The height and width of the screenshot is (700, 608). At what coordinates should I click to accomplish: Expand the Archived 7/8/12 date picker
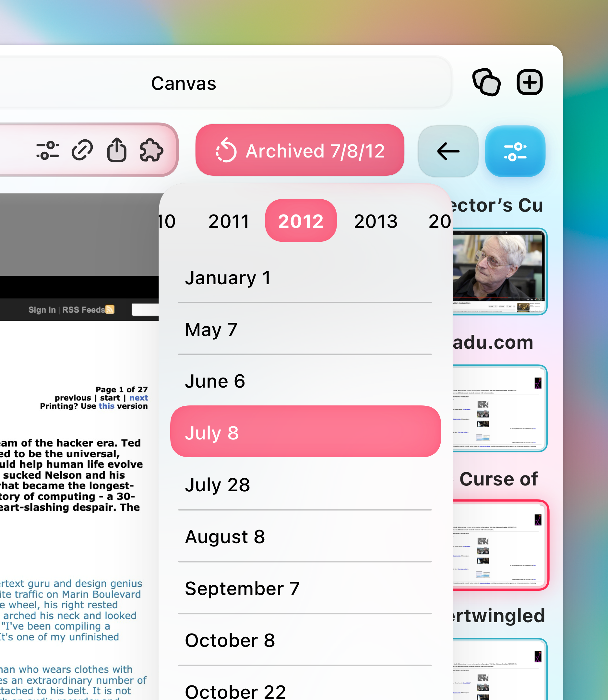click(x=300, y=150)
